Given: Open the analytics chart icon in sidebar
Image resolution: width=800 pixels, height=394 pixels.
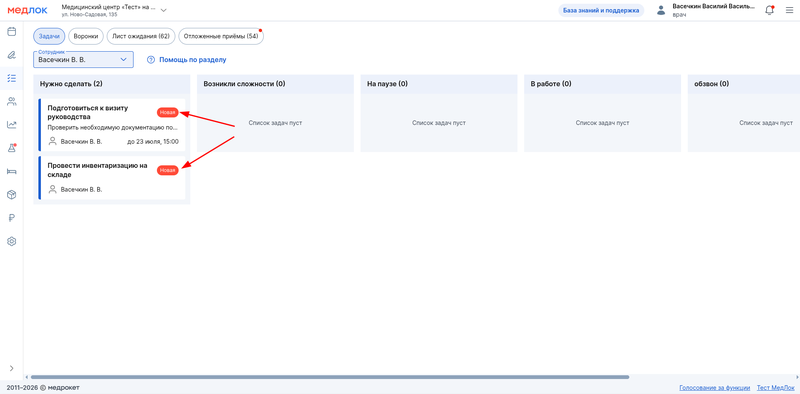Looking at the screenshot, I should (x=11, y=125).
